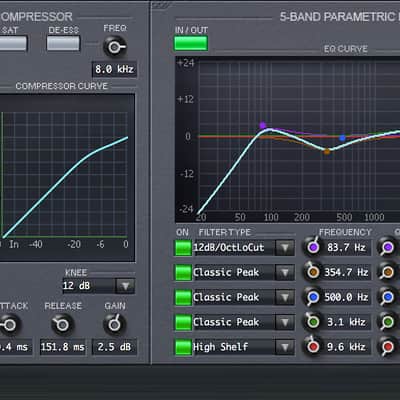Click the green frequency knob at 3.1 kHz
The height and width of the screenshot is (400, 400).
click(x=313, y=322)
